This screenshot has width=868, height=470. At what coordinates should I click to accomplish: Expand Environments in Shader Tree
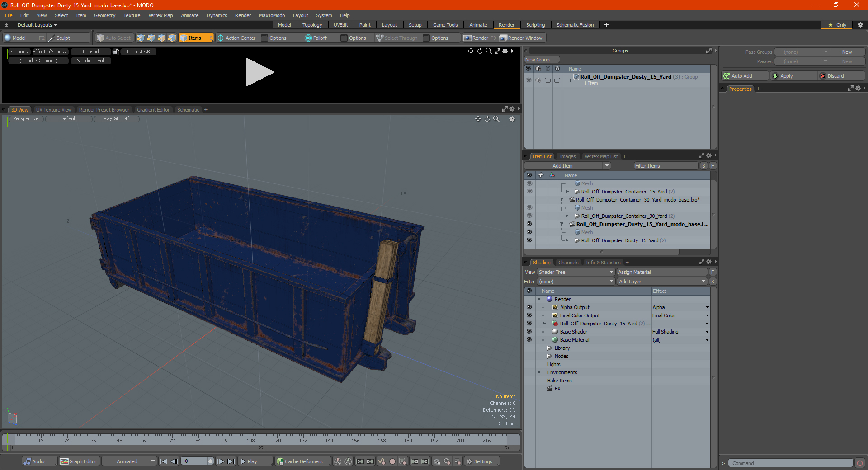click(539, 372)
